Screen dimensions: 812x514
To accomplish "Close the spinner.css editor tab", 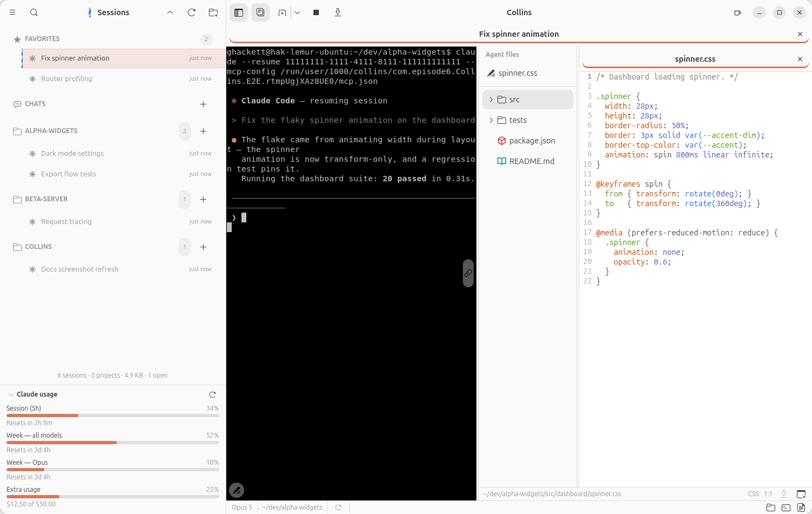I will (x=800, y=59).
